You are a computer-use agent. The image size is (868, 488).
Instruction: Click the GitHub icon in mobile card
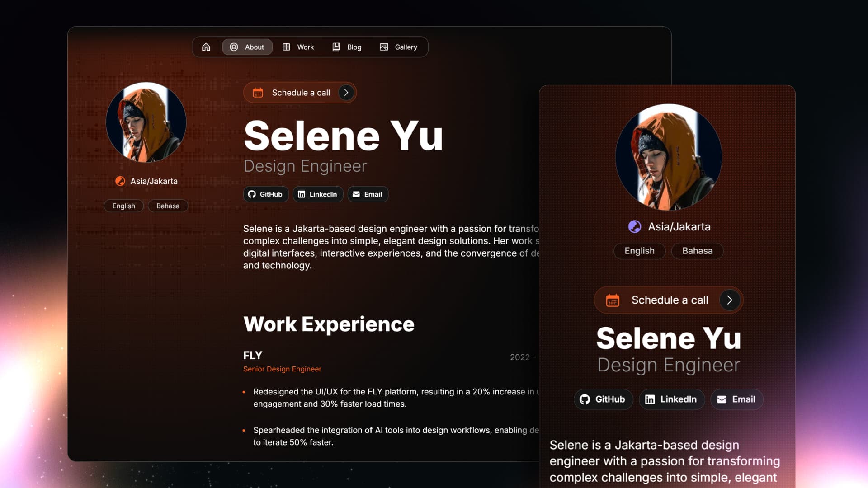[585, 399]
